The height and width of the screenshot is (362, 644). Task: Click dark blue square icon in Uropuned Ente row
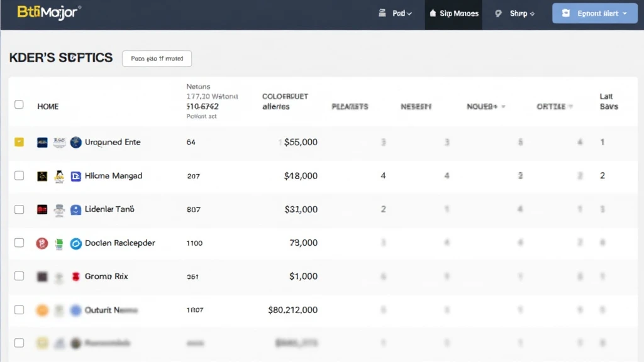[x=42, y=143]
